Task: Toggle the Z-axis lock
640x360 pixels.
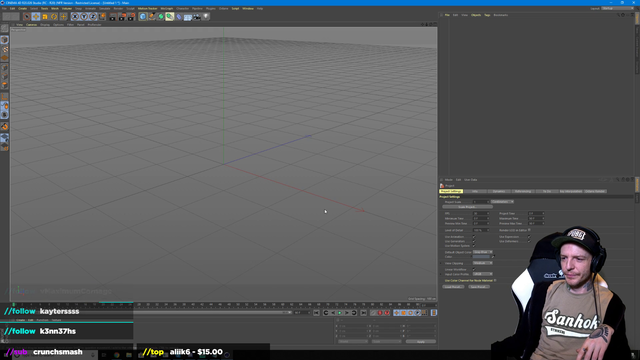Action: (x=93, y=17)
